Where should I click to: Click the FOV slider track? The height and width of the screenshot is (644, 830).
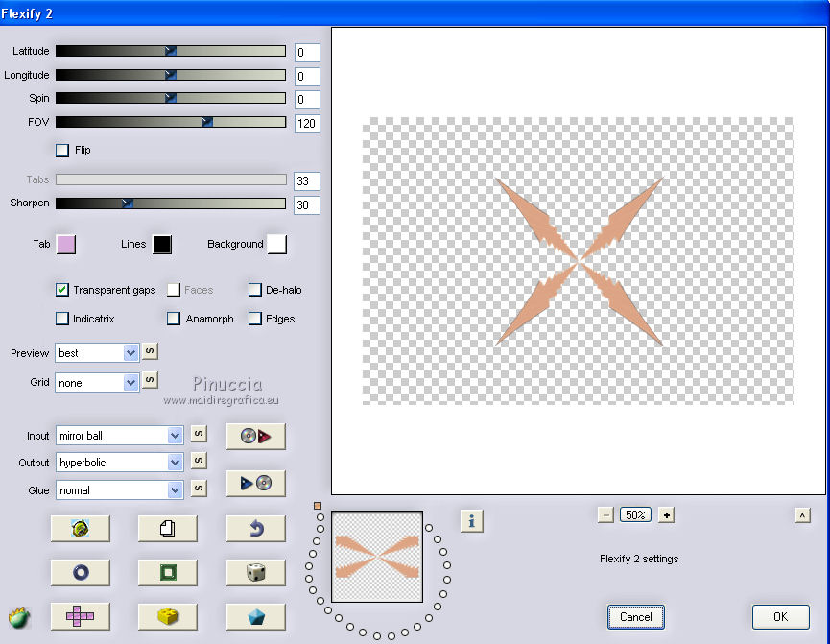click(171, 122)
